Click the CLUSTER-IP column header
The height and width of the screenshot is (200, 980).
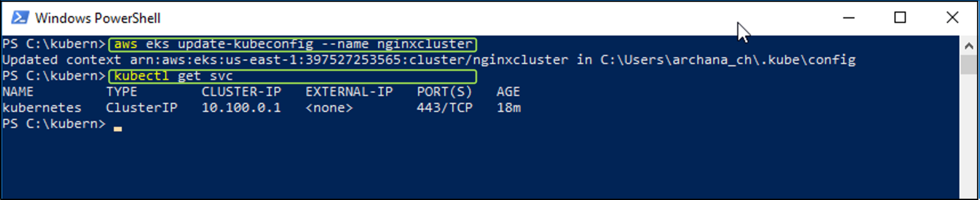pos(241,92)
